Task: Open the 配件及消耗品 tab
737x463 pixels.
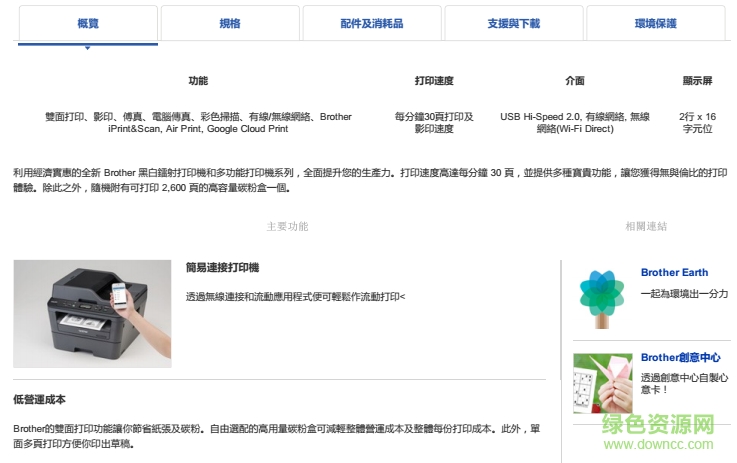Action: click(372, 23)
